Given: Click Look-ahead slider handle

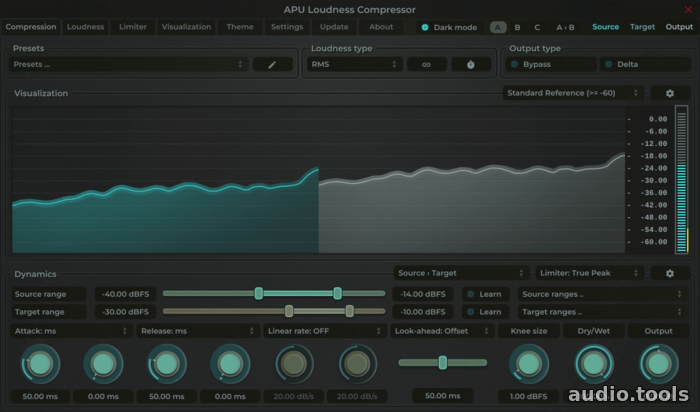Looking at the screenshot, I should 442,362.
